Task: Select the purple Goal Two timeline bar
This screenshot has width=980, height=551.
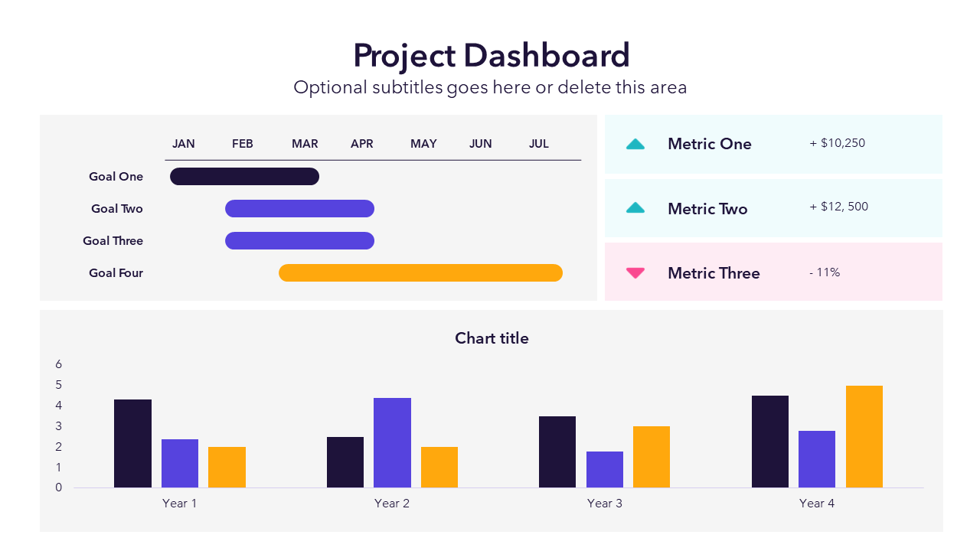Action: pos(299,209)
